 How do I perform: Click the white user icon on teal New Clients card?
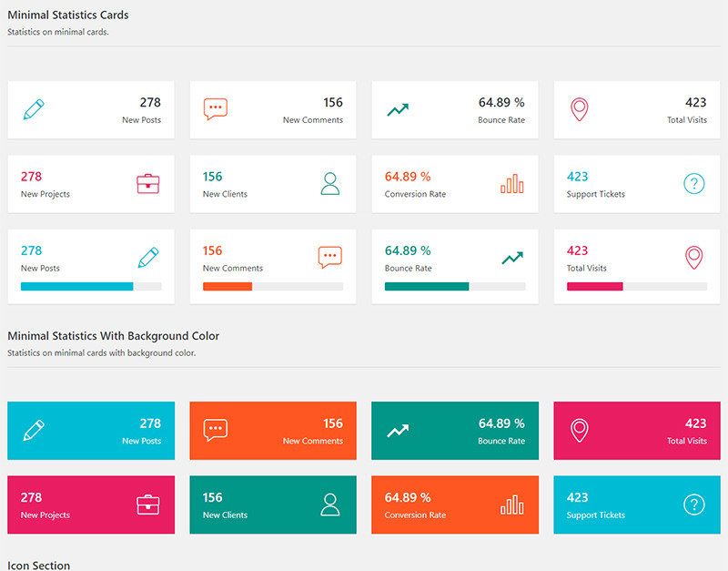pos(330,505)
